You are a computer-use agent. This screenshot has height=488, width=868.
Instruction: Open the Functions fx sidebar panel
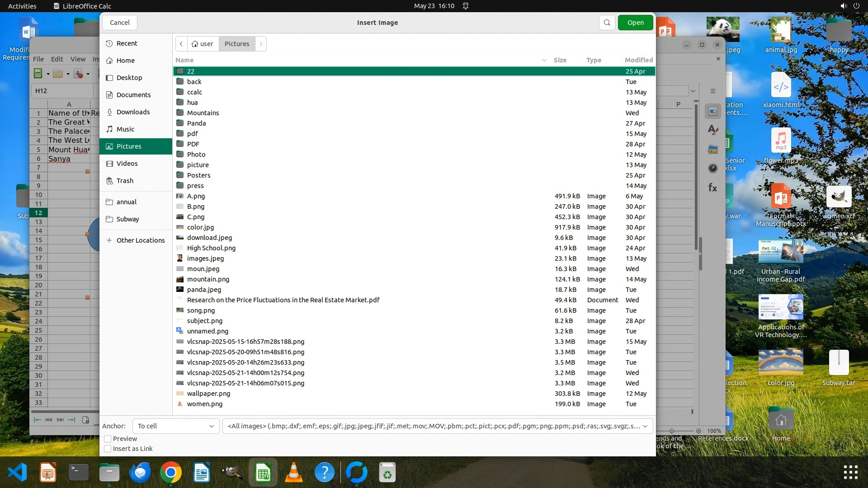point(713,188)
